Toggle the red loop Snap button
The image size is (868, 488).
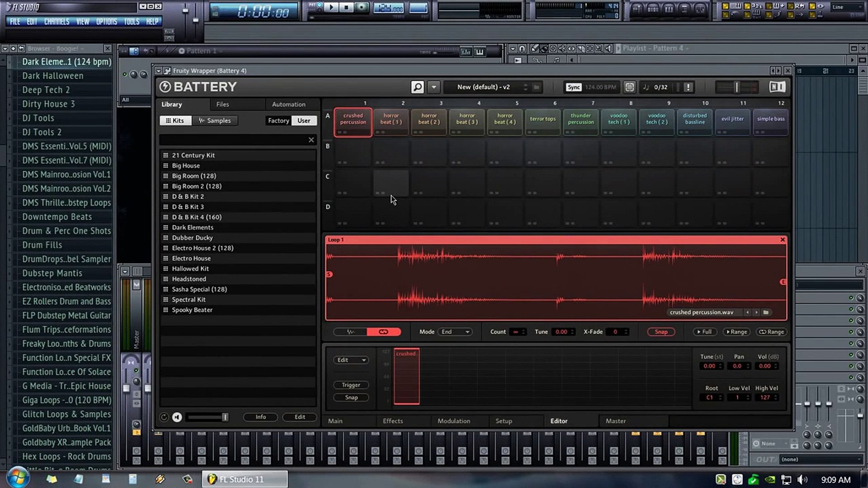[x=661, y=332]
